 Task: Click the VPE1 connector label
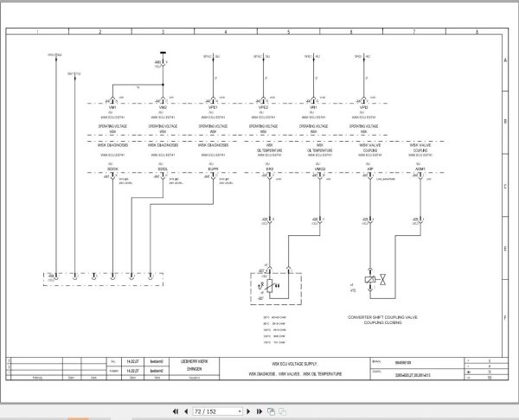(x=213, y=107)
